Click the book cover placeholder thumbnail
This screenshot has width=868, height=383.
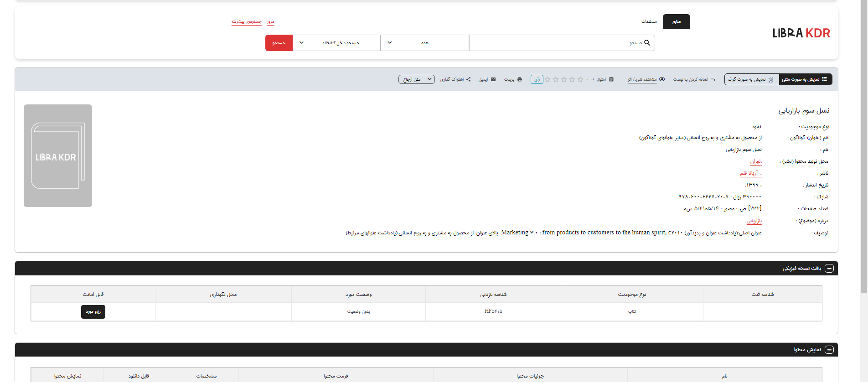pos(58,155)
